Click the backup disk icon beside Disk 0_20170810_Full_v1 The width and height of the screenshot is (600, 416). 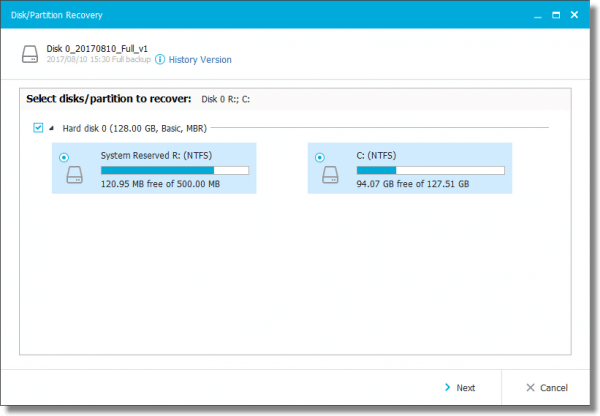click(30, 54)
